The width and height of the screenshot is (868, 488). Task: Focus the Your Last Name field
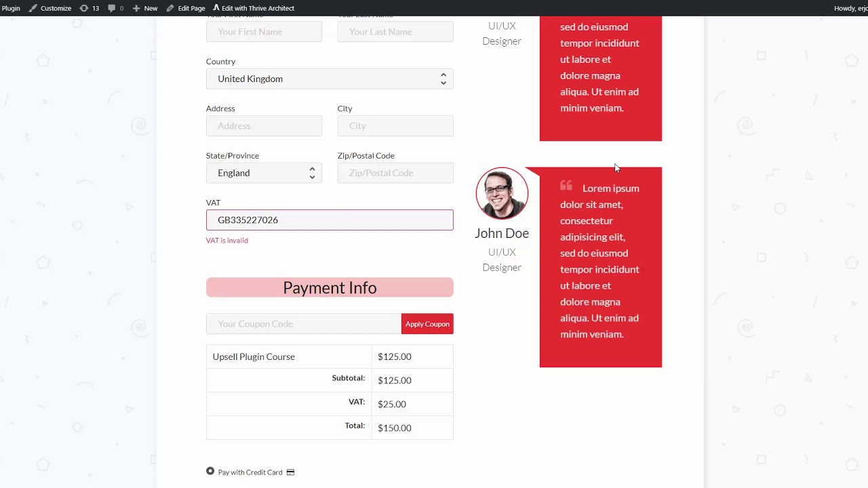[x=395, y=31]
